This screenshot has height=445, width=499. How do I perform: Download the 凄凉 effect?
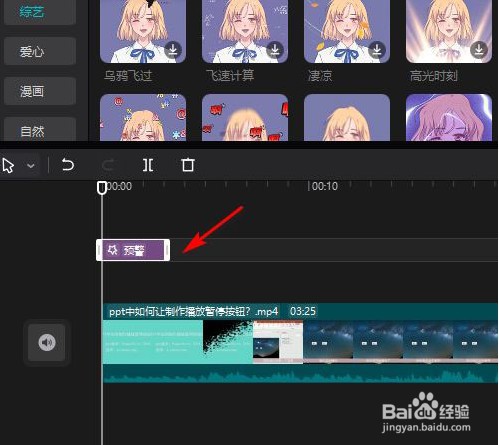click(377, 50)
